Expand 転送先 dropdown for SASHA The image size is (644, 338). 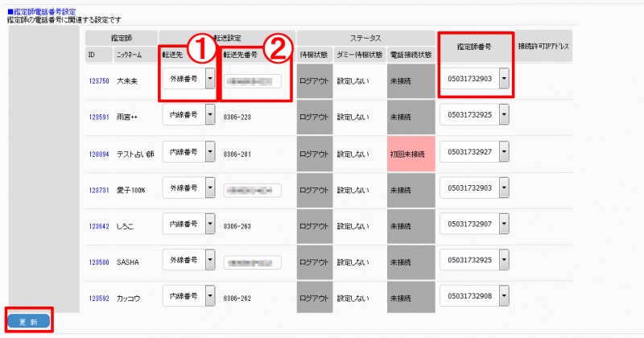[x=209, y=261]
